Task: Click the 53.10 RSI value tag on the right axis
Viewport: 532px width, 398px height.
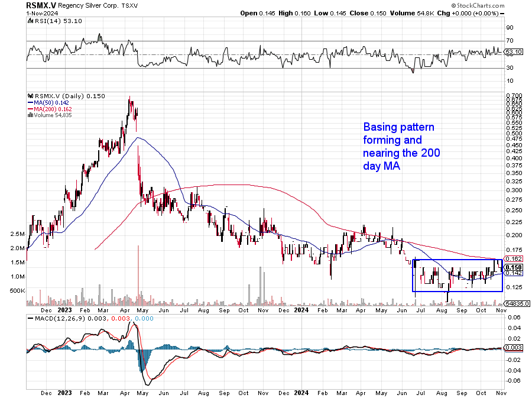Action: click(x=514, y=52)
